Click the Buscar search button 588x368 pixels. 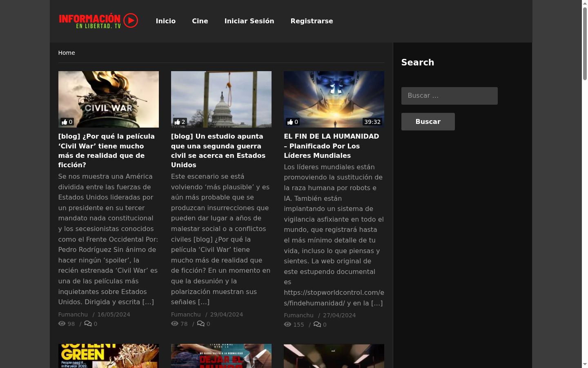(x=428, y=121)
